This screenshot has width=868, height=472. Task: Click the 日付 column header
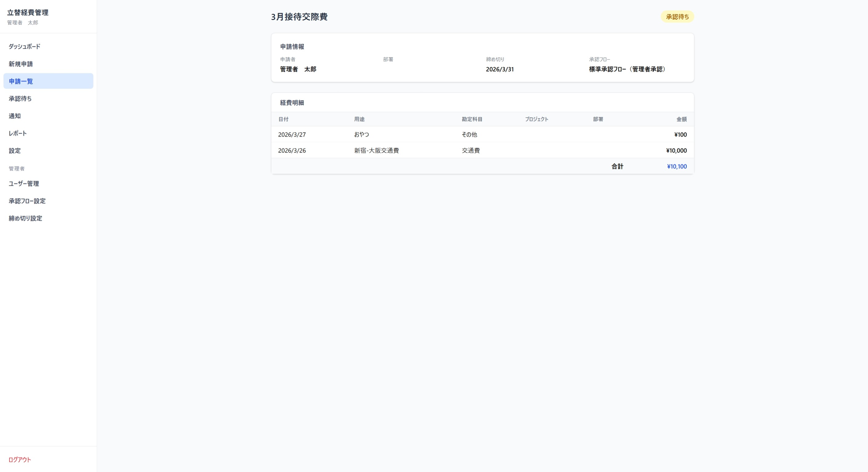tap(283, 119)
